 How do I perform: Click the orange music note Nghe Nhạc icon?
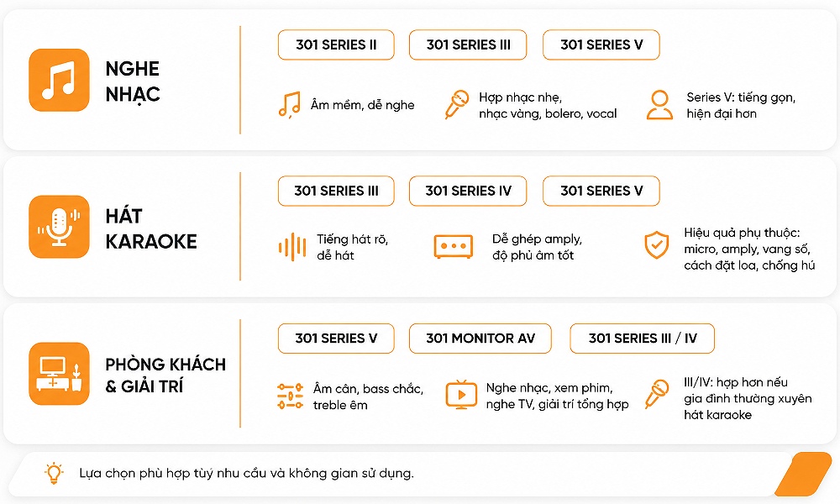pos(59,81)
